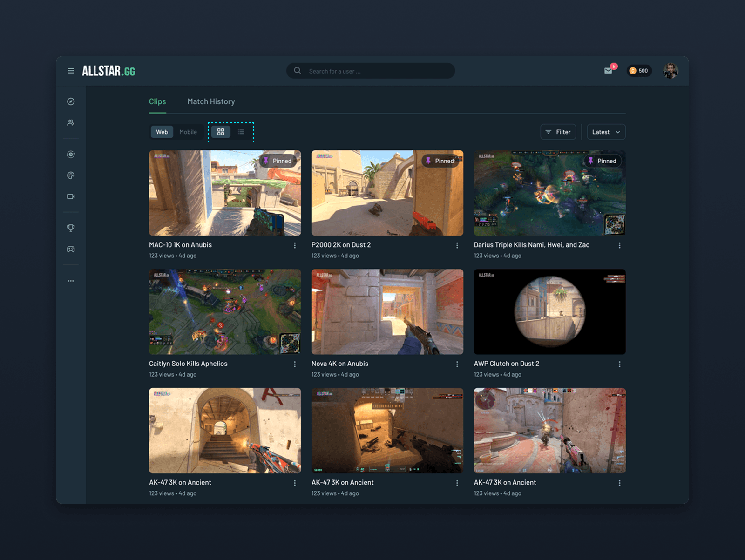
Task: Click the title P2000 2K on Dust 2
Action: pos(341,245)
